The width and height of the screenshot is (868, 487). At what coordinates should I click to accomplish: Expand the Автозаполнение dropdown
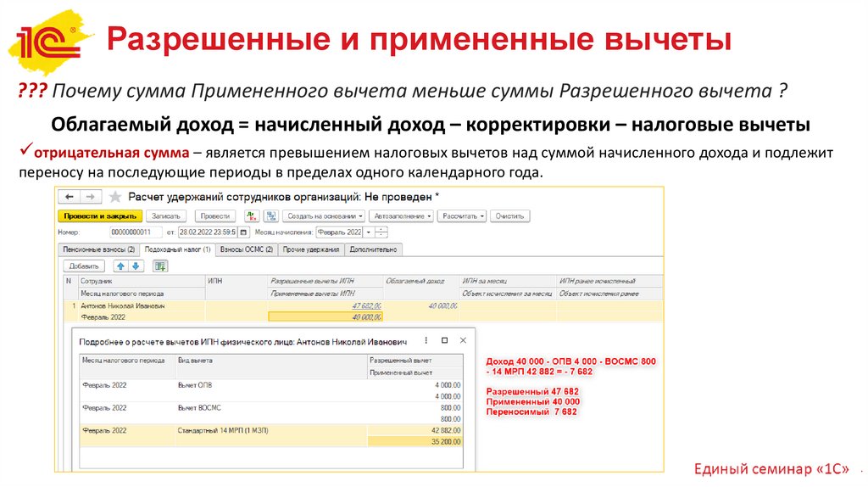(402, 216)
